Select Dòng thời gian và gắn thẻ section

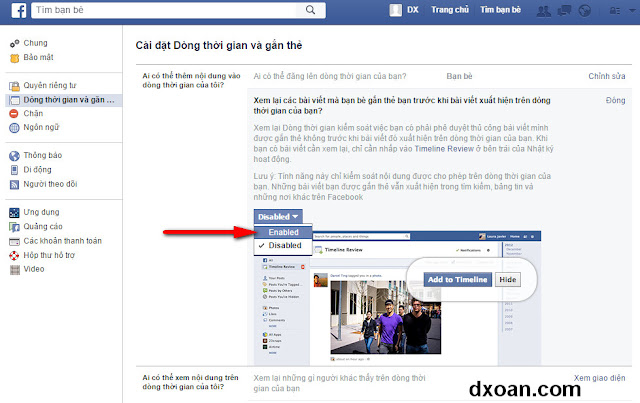click(64, 100)
